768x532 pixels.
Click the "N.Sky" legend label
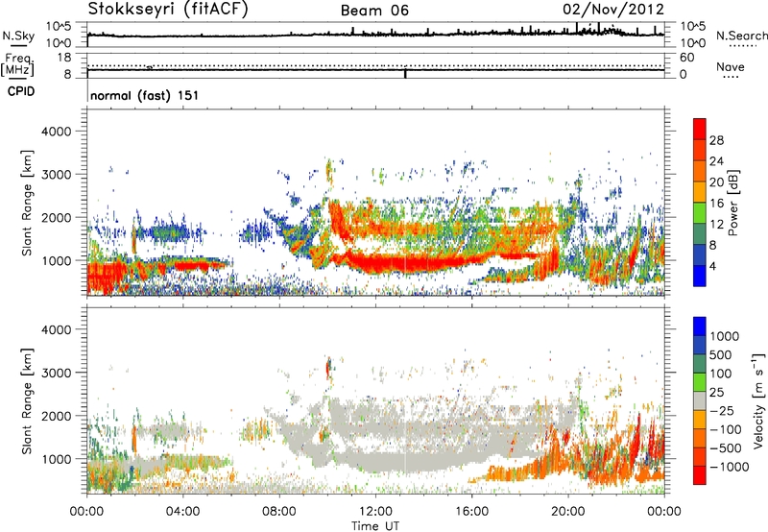click(x=18, y=36)
